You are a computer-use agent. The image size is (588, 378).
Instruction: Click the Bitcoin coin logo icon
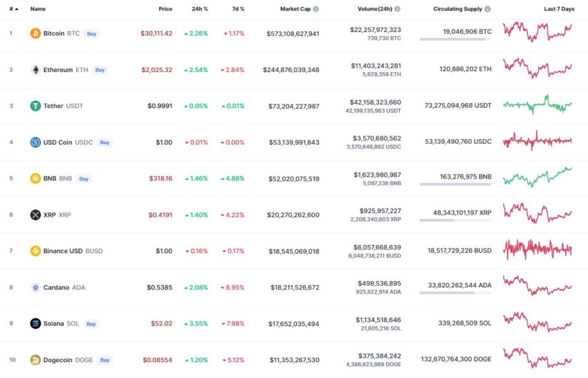[35, 33]
